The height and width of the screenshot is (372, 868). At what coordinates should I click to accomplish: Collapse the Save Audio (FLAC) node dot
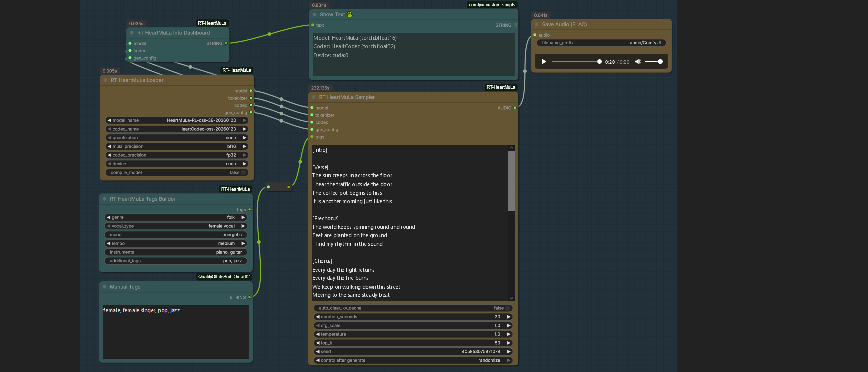click(537, 24)
